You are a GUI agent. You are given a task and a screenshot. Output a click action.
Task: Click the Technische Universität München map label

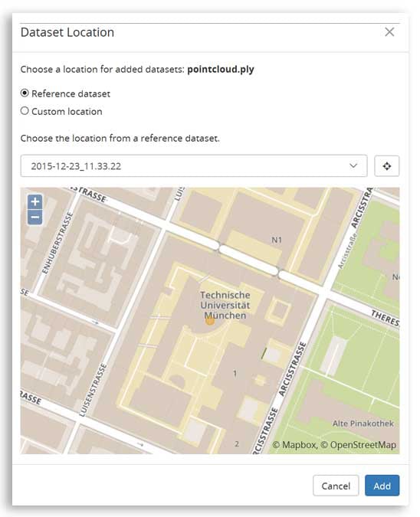(225, 305)
